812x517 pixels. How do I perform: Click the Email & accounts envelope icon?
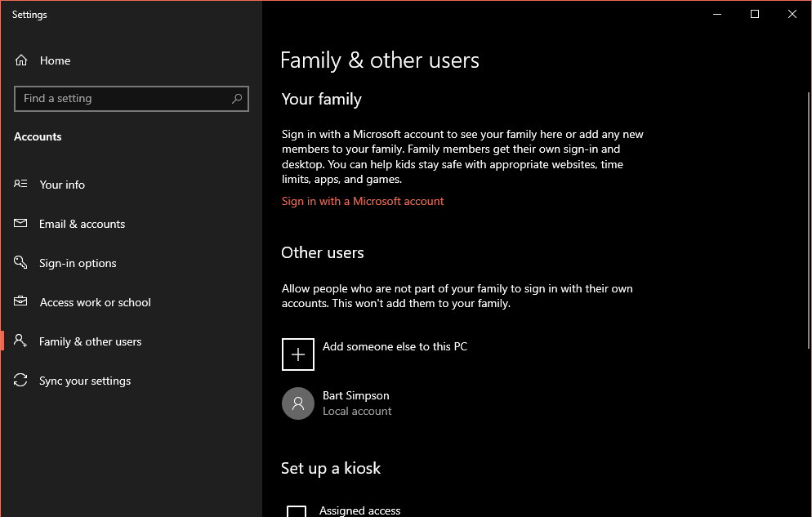[20, 223]
